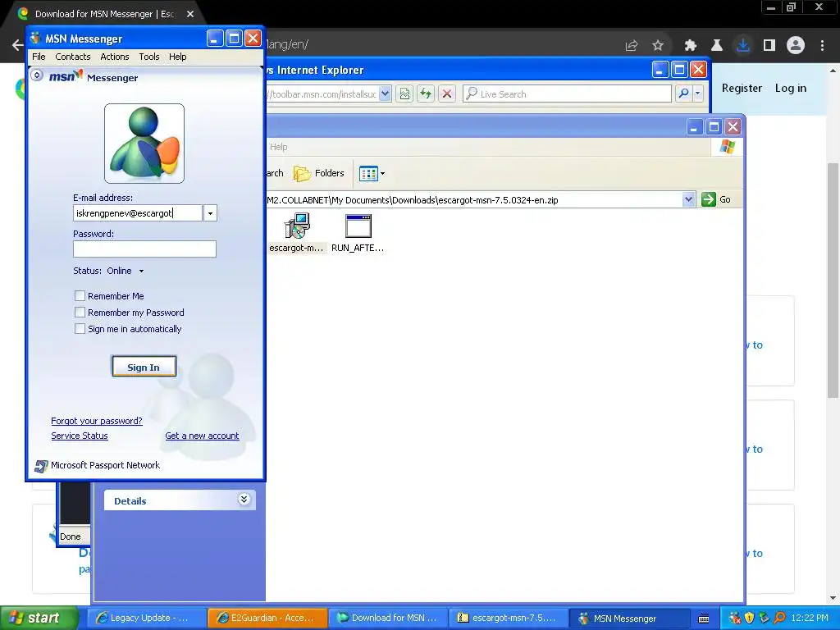Click the security shield tray icon

pos(750,618)
